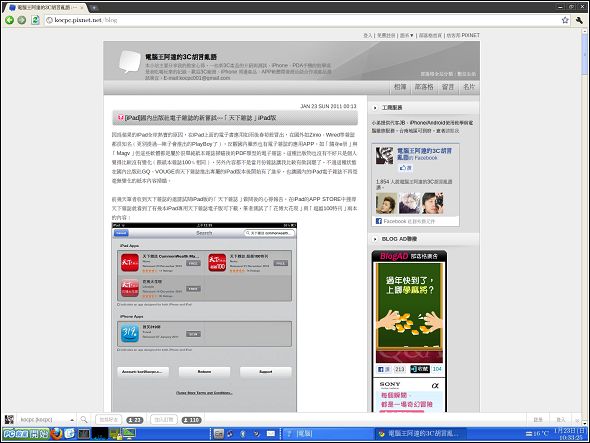Click the button before the 110 badge
This screenshot has width=590, height=443.
point(164,420)
